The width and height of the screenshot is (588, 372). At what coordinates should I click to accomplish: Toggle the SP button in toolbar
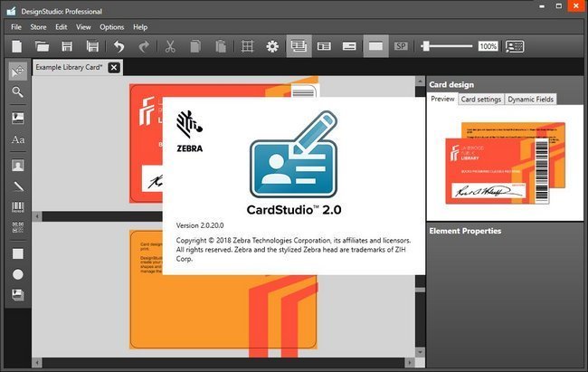click(401, 46)
